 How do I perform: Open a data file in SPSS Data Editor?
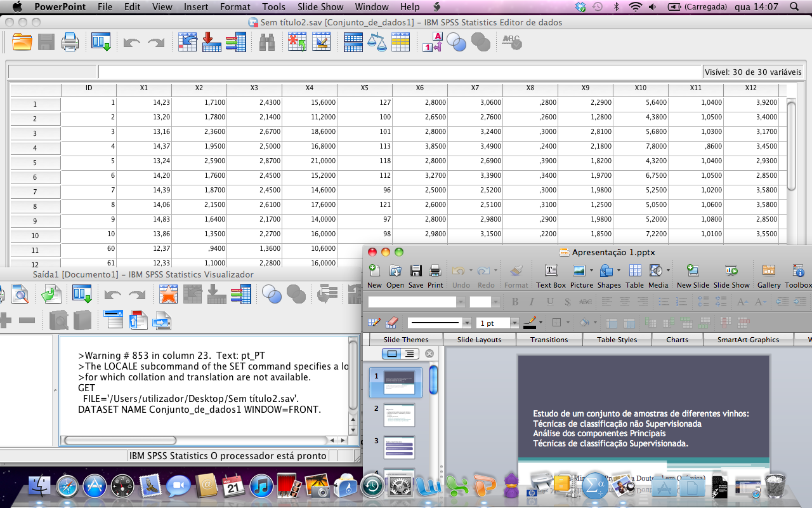[x=22, y=43]
